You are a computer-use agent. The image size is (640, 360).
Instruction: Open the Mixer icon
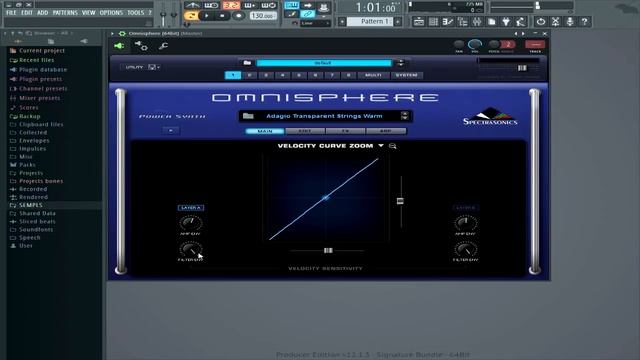tap(477, 21)
